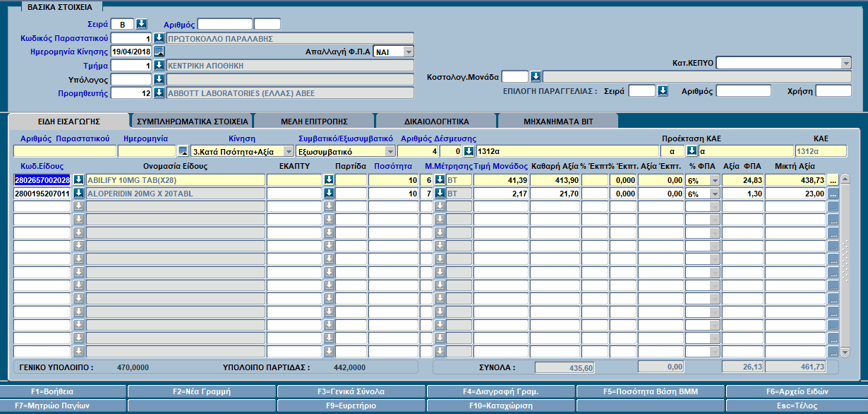This screenshot has width=868, height=414.
Task: Click F4=Διαγραφή Γραμ. button
Action: pos(501,391)
